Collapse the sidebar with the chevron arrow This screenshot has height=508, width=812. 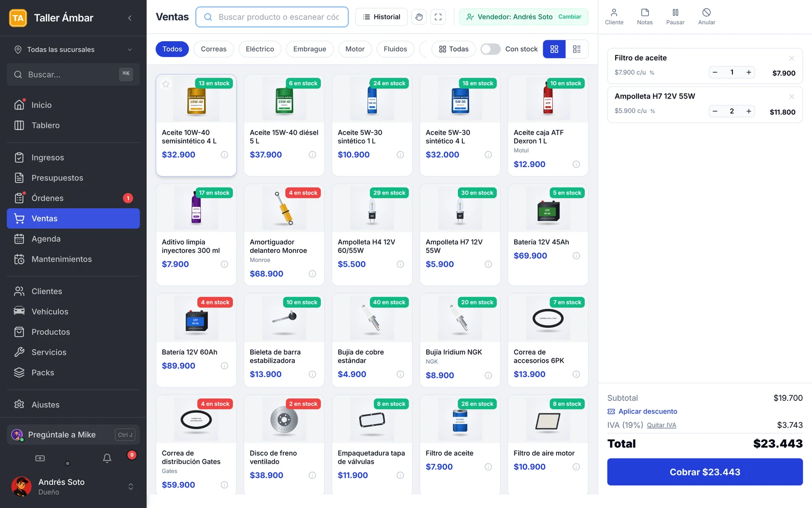[130, 18]
